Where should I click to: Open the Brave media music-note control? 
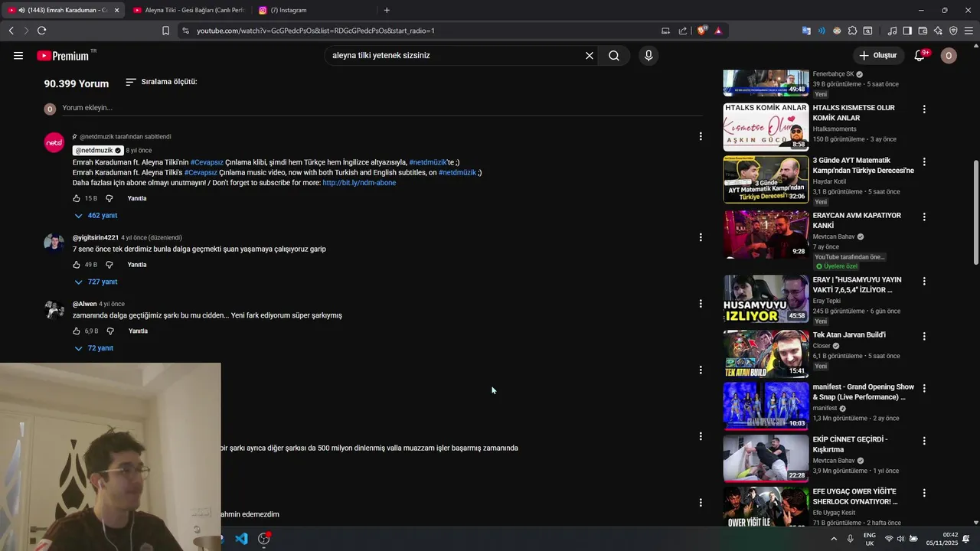(892, 31)
